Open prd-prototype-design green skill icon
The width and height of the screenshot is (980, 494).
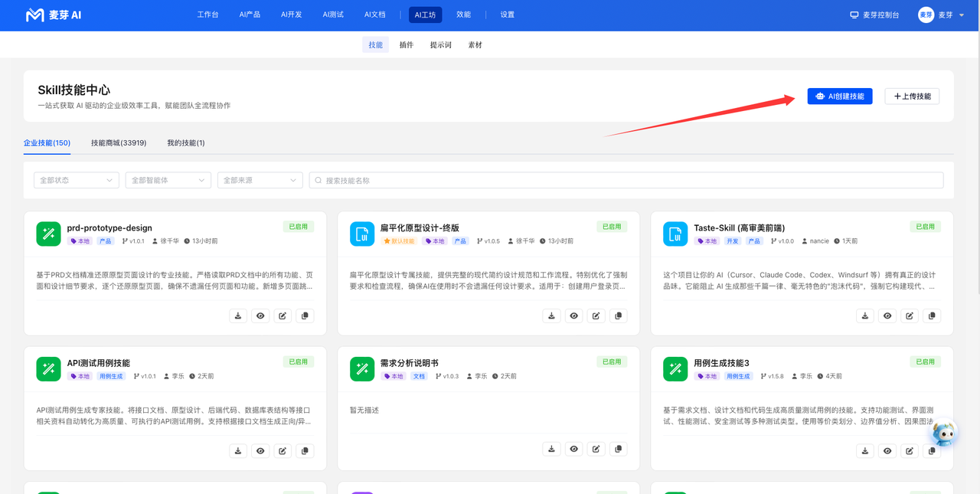click(48, 234)
